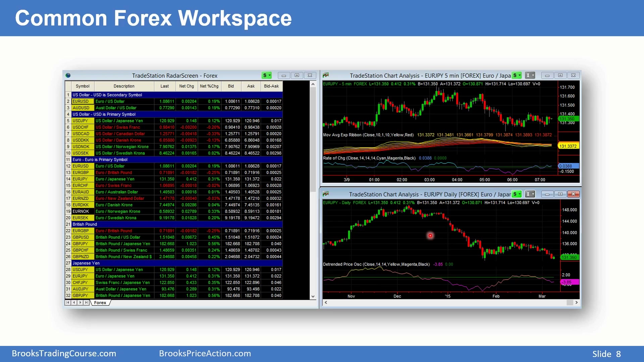Click RadarScreen scrollbar down arrow
644x362 pixels.
313,297
